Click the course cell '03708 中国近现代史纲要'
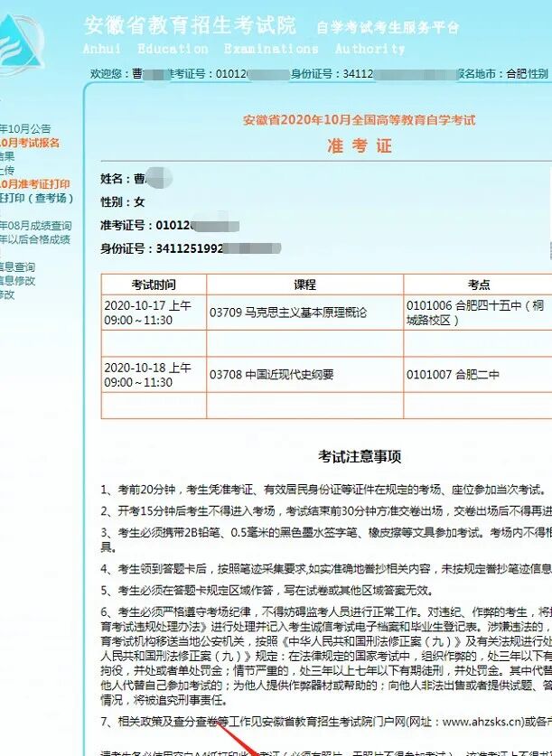The width and height of the screenshot is (552, 756). coord(304,375)
